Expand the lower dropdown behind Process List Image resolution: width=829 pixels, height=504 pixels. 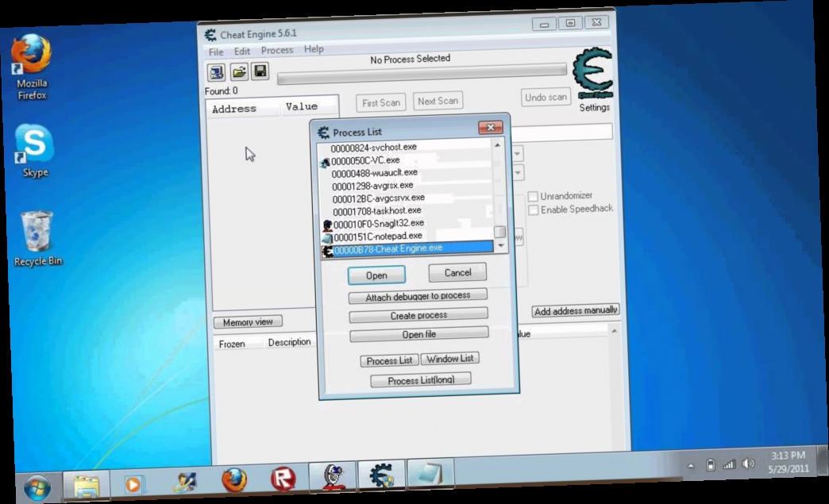coord(518,172)
